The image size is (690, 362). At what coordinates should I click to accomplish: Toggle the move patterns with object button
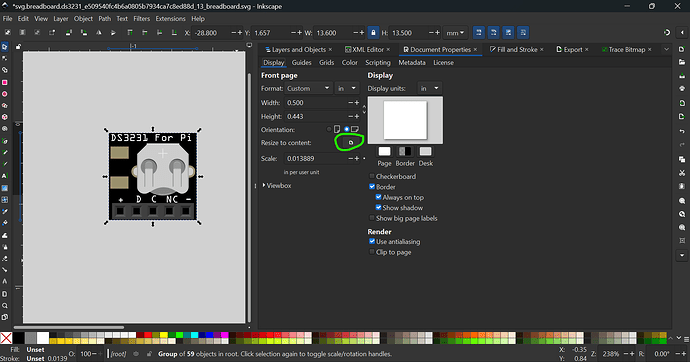coord(523,33)
